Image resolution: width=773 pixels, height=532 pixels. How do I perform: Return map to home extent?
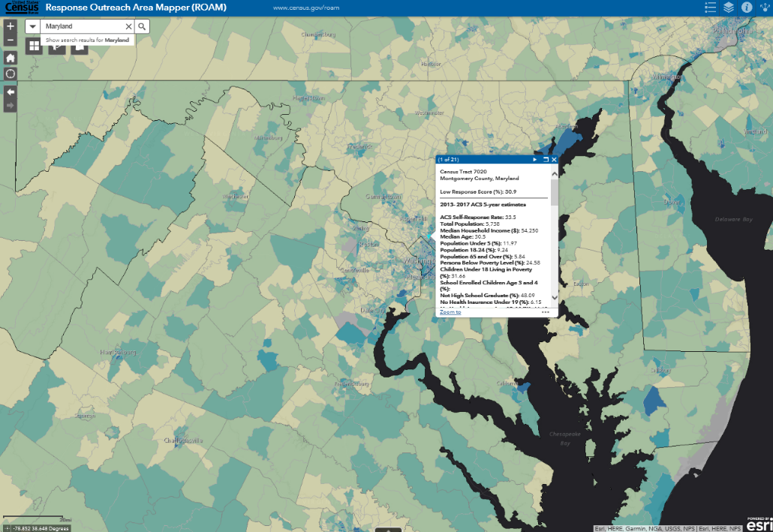pos(11,58)
